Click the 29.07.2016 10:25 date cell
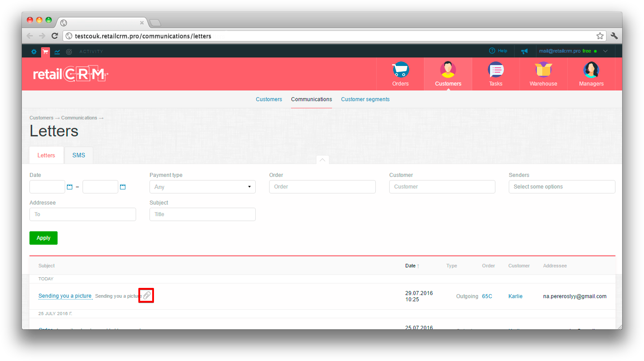Viewport: 644px width, 361px height. click(x=419, y=296)
